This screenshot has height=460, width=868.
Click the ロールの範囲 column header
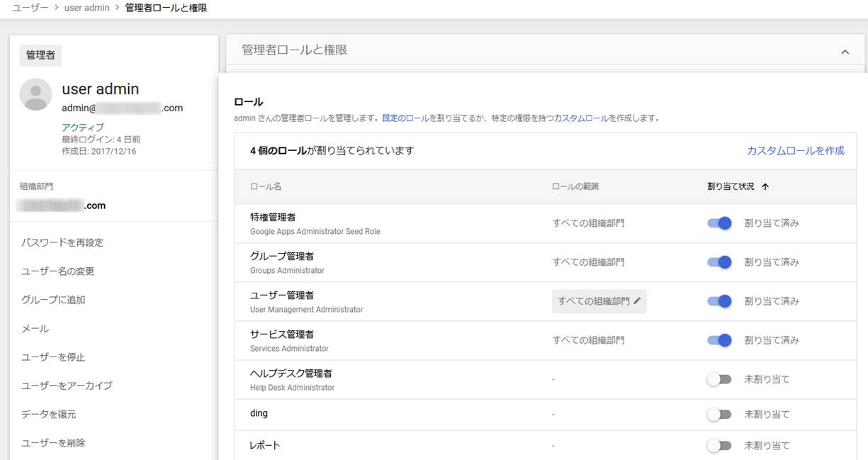[575, 187]
